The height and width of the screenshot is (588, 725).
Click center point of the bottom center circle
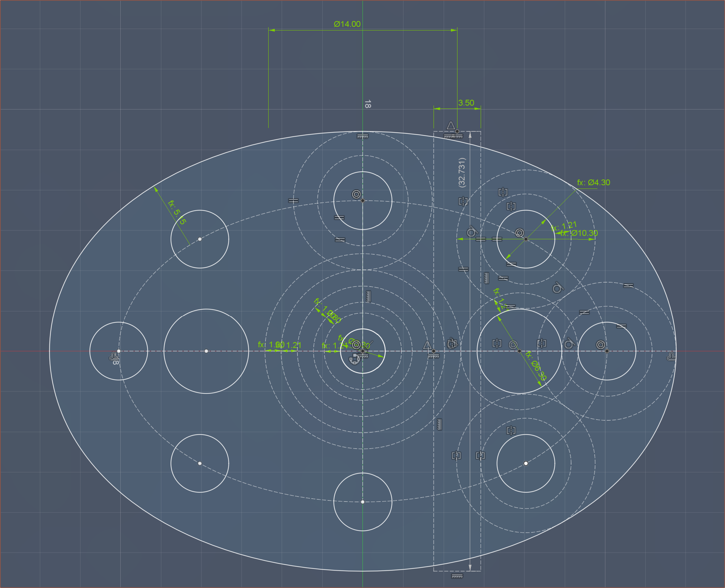click(x=362, y=502)
